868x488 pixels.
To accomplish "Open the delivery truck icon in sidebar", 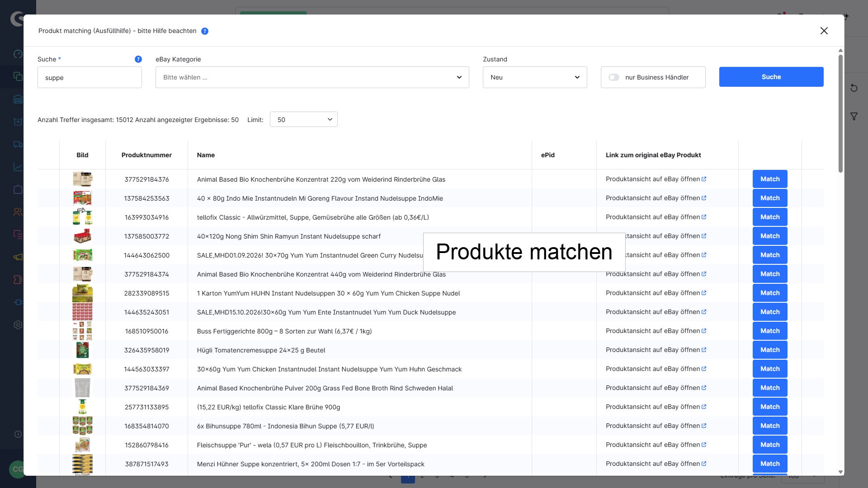I will 18,144.
